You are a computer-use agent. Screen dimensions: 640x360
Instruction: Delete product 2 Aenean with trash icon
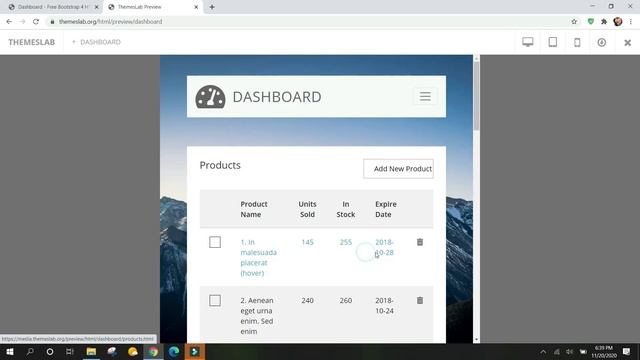(x=420, y=300)
